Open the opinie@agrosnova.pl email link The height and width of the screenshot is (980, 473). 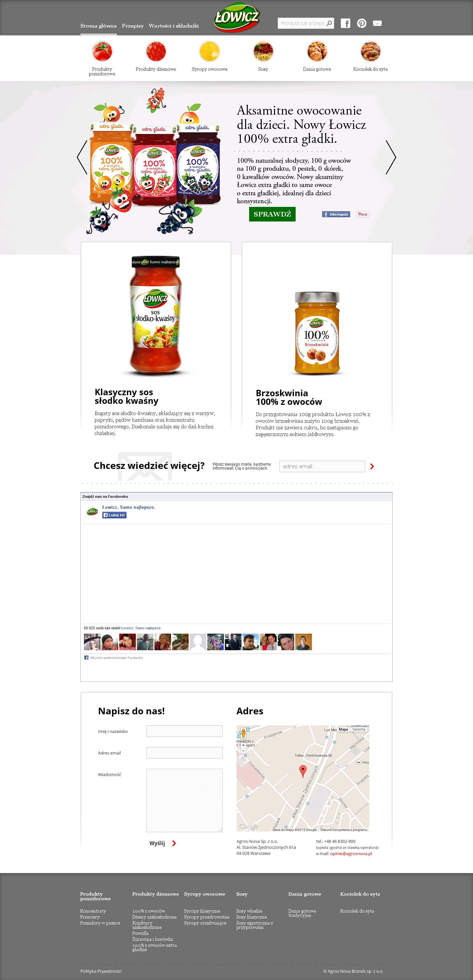351,854
